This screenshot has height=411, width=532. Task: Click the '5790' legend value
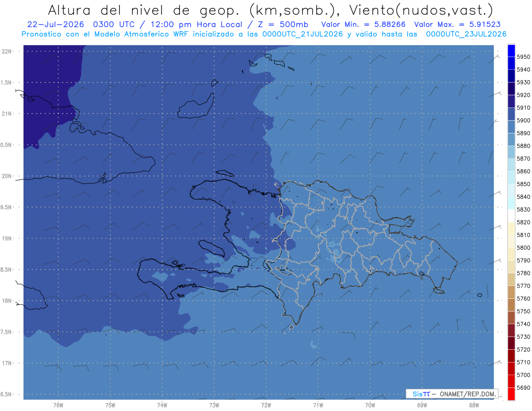(523, 260)
